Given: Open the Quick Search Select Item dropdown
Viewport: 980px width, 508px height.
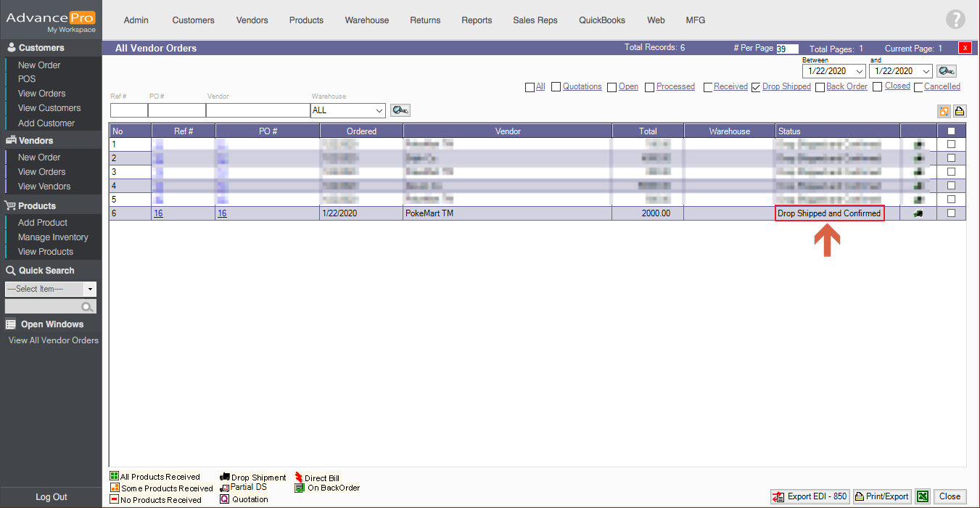Looking at the screenshot, I should [90, 289].
